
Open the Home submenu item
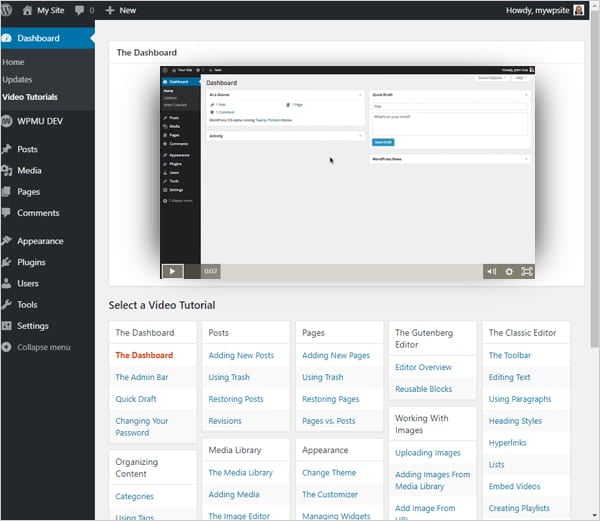(13, 62)
